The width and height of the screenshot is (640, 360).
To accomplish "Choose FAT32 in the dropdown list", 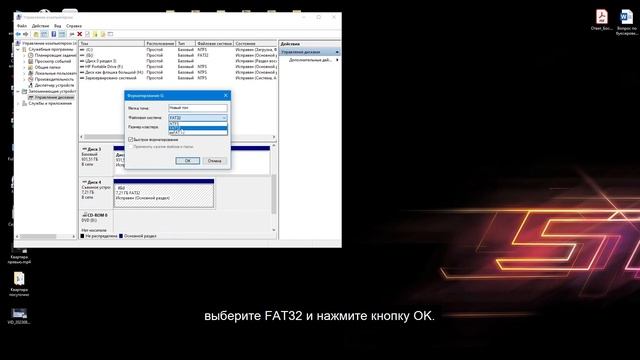I will pyautogui.click(x=198, y=128).
